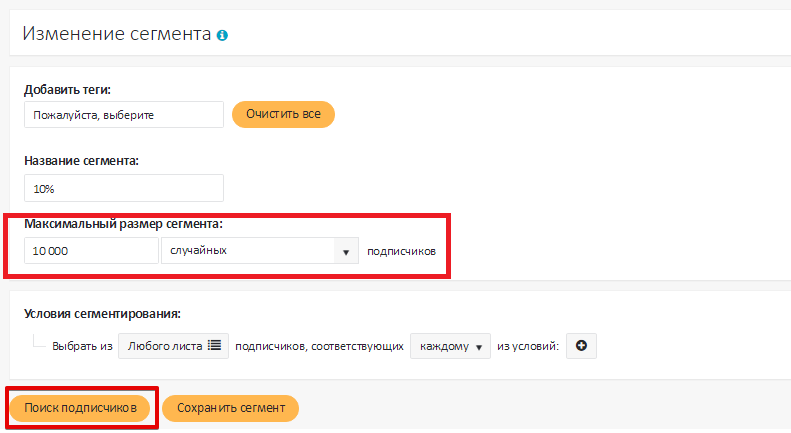Click the arrow on the каждому dropdown
Image resolution: width=791 pixels, height=433 pixels.
(479, 347)
